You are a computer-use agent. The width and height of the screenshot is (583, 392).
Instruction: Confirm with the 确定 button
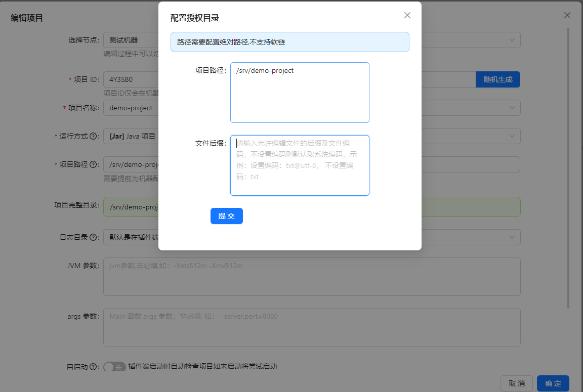[553, 383]
